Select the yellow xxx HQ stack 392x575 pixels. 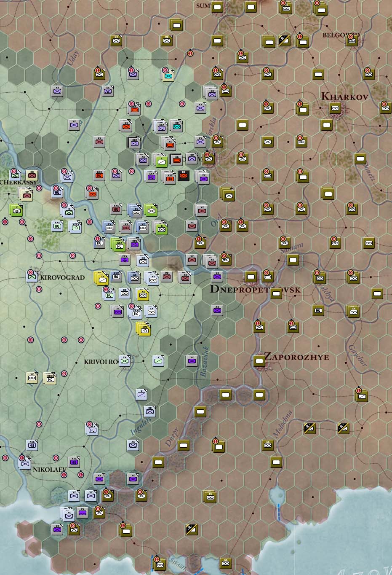(x=144, y=328)
